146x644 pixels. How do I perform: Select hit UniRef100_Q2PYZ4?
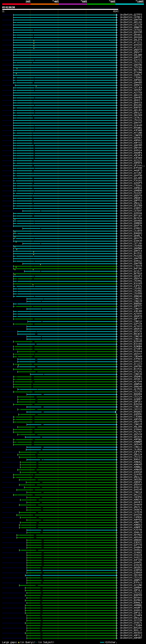click(131, 324)
